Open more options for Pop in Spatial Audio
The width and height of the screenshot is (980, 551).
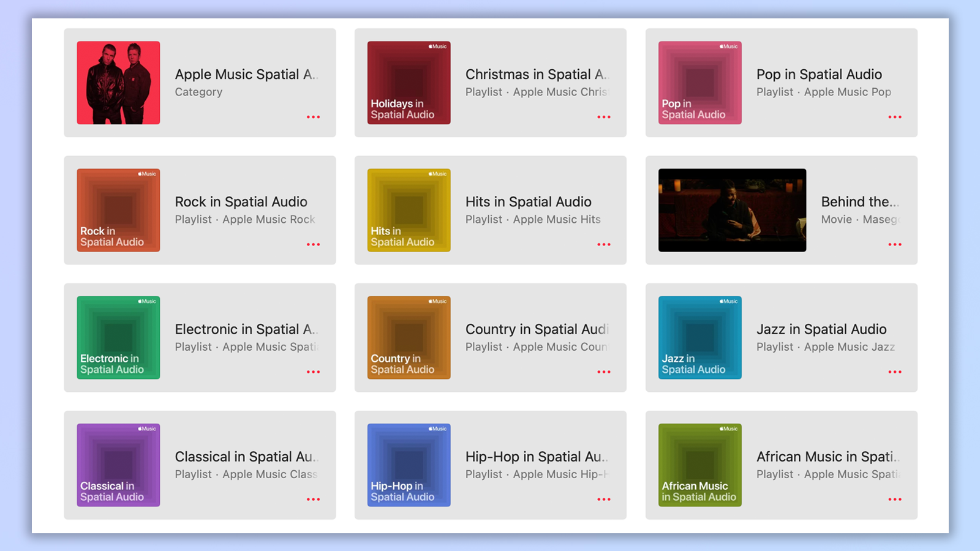pyautogui.click(x=894, y=116)
